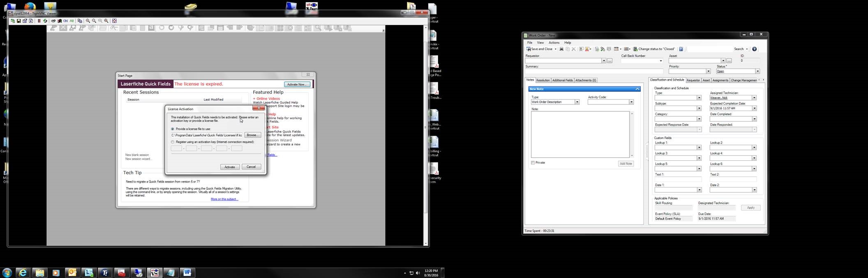Click into the Summary text field
868x278 pixels.
click(594, 72)
